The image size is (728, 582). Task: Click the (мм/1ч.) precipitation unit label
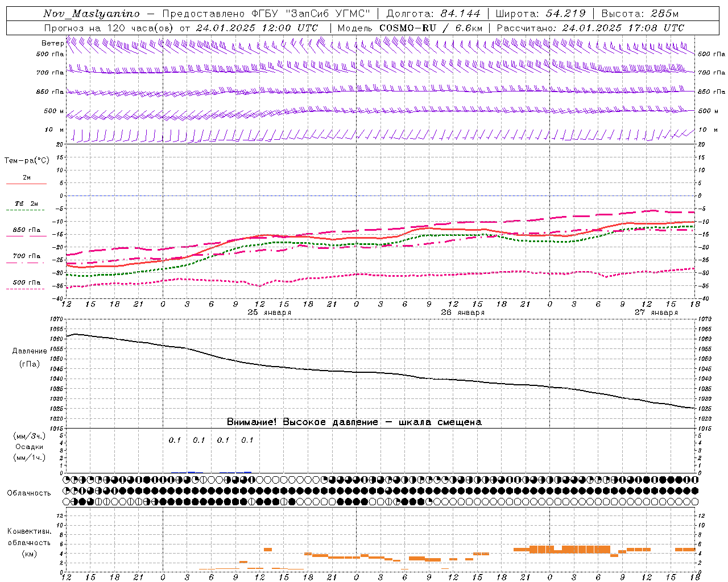30,458
